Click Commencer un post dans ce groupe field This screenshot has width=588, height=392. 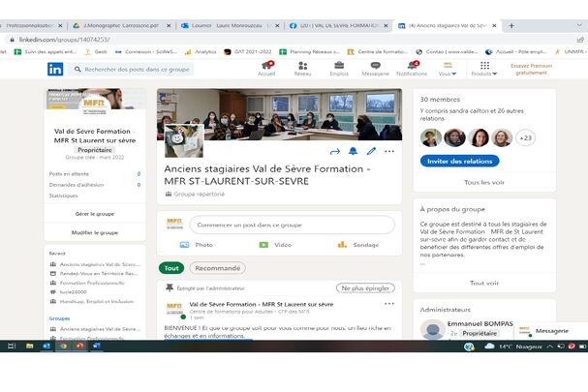(x=293, y=225)
